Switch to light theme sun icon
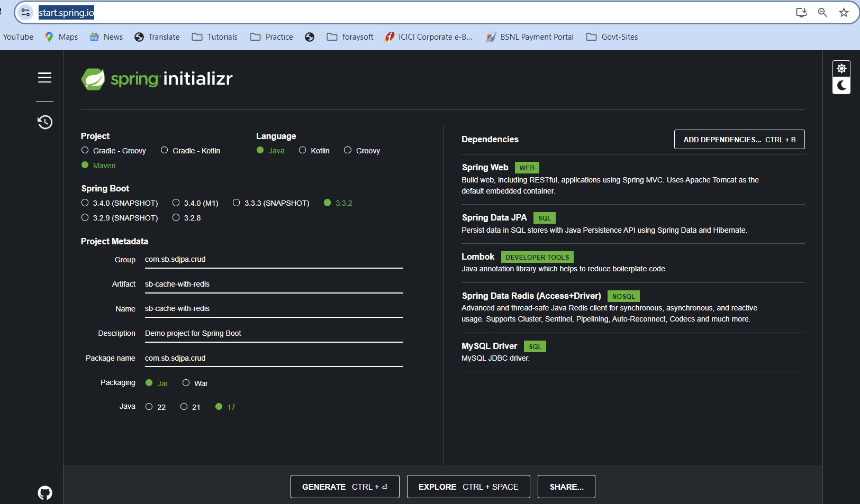 tap(841, 69)
